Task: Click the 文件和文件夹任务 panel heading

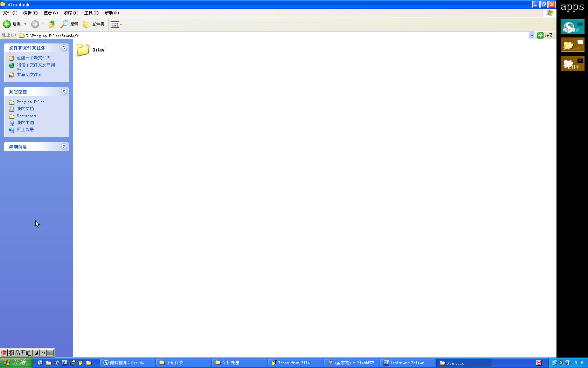Action: point(27,48)
